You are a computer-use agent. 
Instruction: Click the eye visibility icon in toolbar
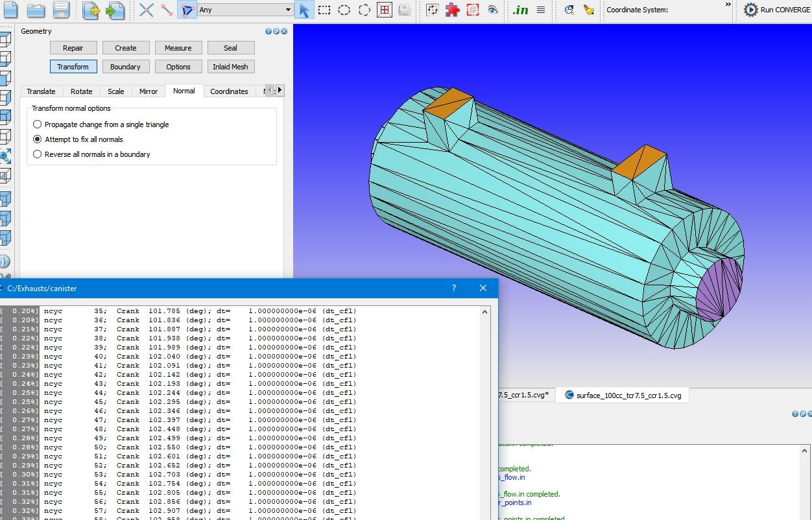point(493,10)
